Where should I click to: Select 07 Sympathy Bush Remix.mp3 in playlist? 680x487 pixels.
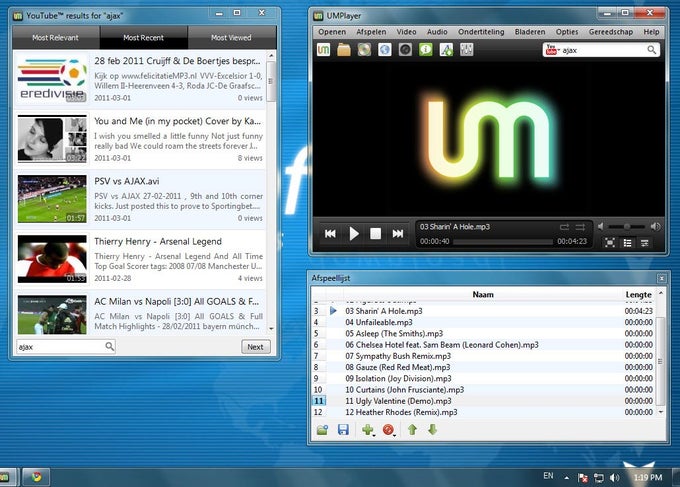point(483,356)
